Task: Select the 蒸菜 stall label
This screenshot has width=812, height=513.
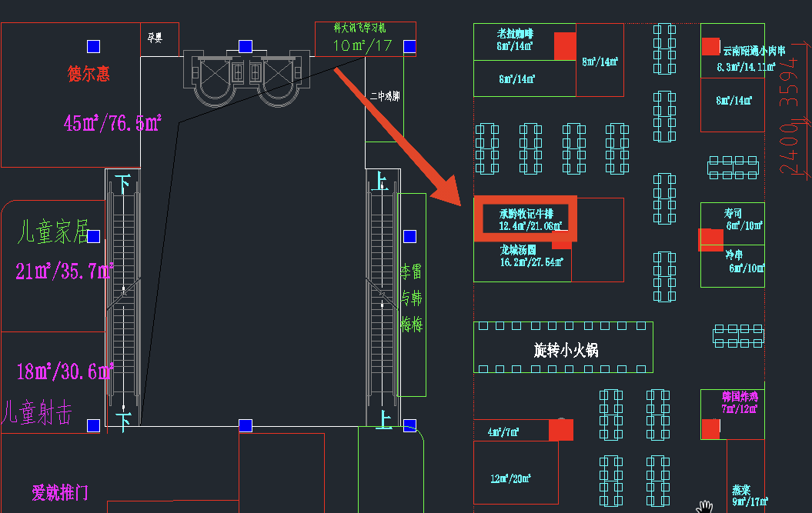Action: tap(740, 489)
